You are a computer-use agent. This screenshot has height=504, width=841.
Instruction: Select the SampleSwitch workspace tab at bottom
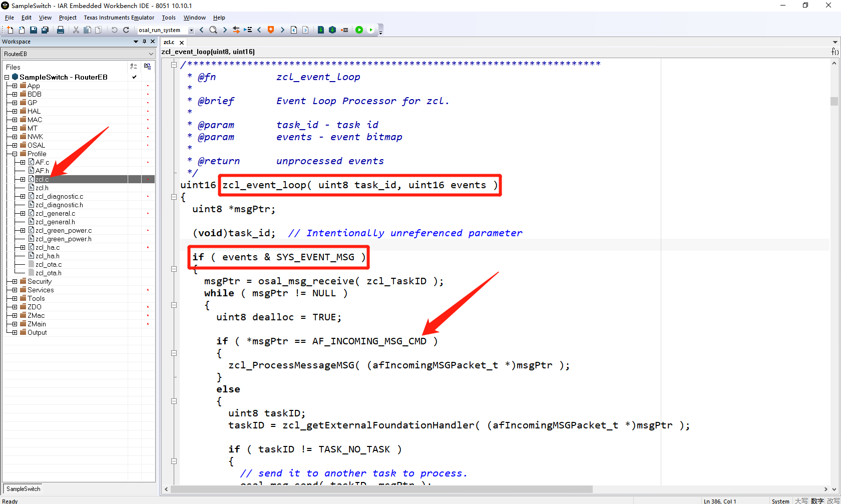[23, 489]
